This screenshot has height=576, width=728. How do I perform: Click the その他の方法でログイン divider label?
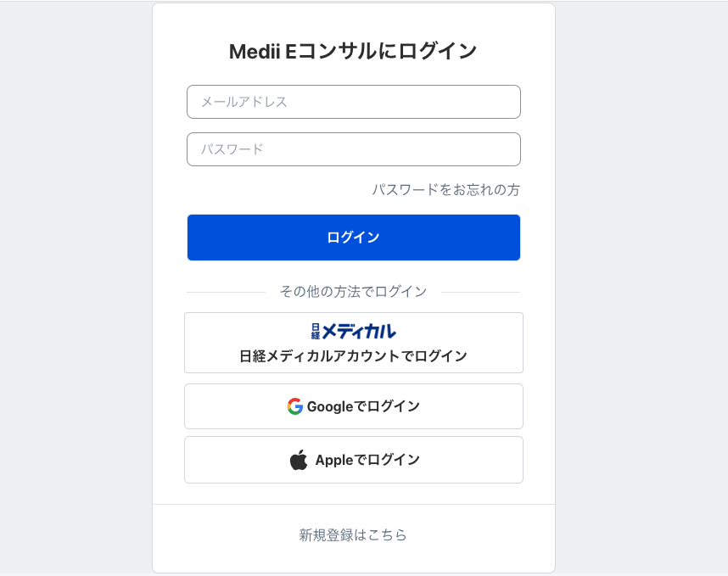point(353,292)
